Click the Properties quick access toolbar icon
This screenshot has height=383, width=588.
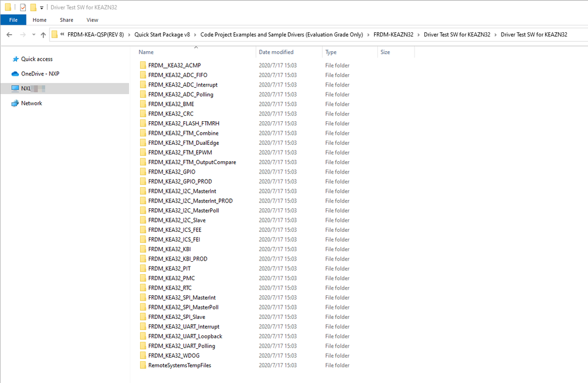click(x=23, y=7)
